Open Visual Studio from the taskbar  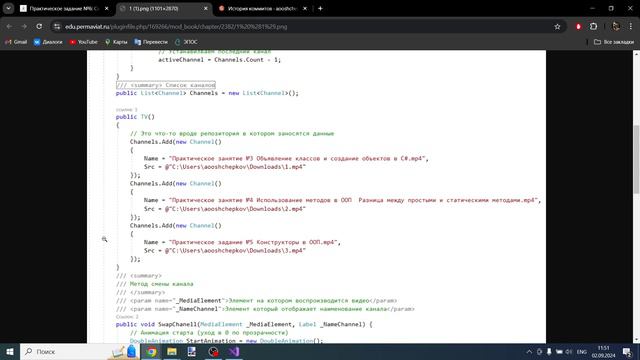[x=234, y=351]
